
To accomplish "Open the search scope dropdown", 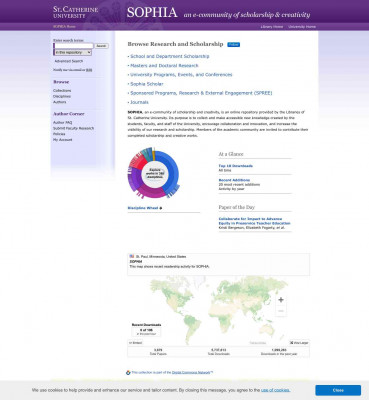I will [73, 52].
